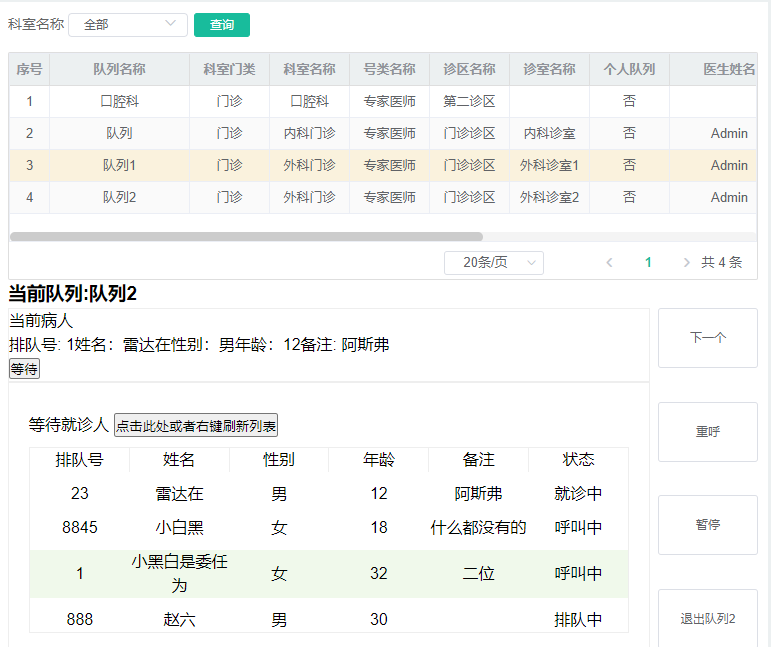Select row 2 queue named 队列
This screenshot has width=771, height=647.
click(x=383, y=133)
